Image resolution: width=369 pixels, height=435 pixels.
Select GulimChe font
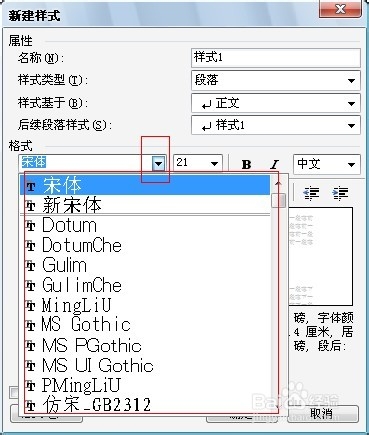[x=145, y=286]
